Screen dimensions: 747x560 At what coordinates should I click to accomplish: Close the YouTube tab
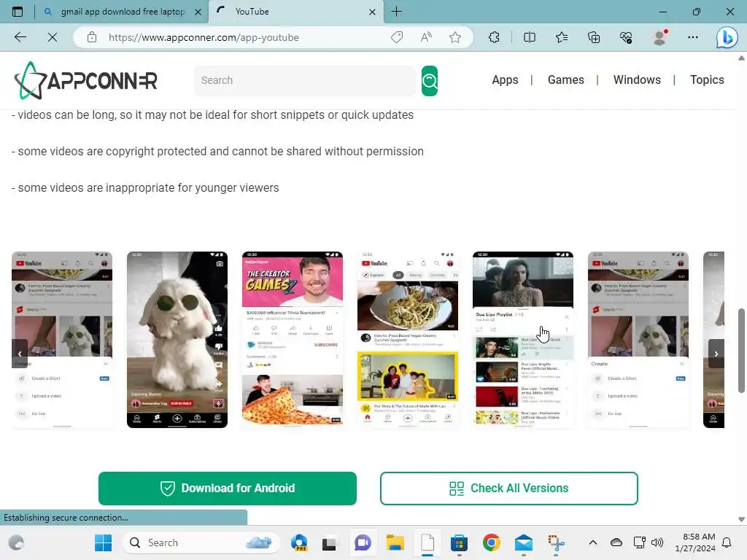[x=372, y=12]
